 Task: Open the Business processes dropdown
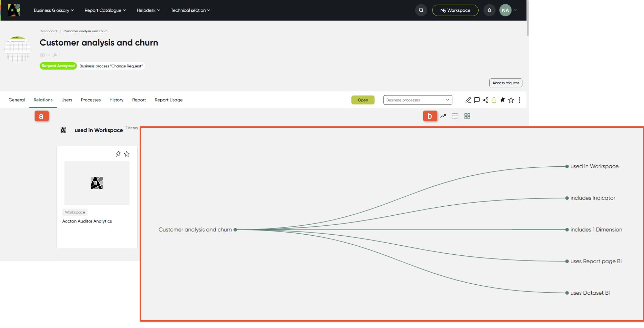point(417,100)
